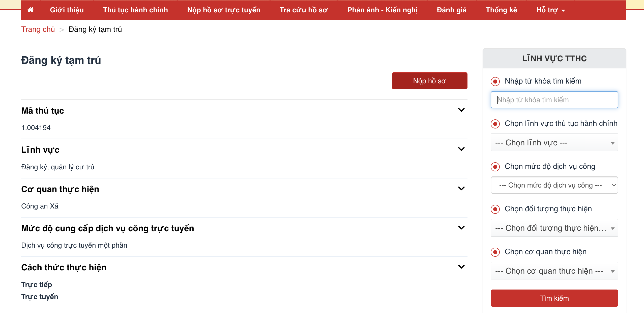The width and height of the screenshot is (644, 313).
Task: Toggle chevron for Mức độ cung cấp dịch vụ
Action: (x=461, y=228)
